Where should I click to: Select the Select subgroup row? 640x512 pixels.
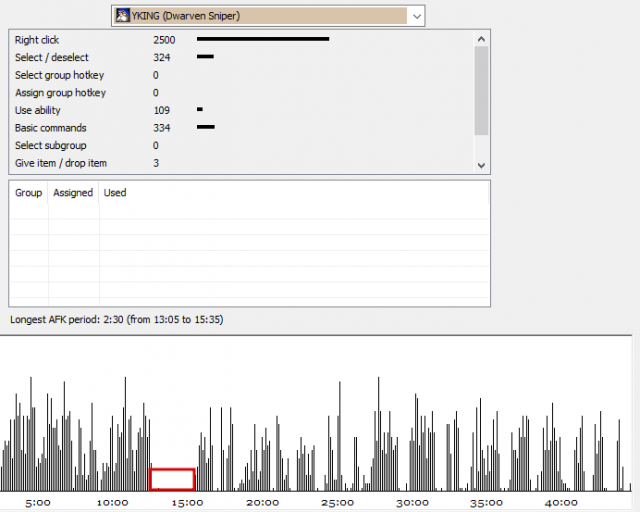[x=242, y=145]
